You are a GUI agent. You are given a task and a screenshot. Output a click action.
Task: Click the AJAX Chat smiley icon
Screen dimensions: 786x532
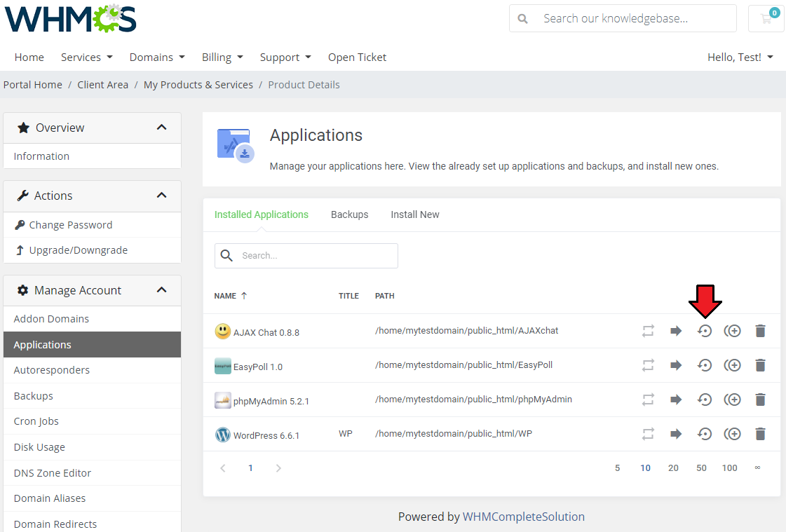222,331
